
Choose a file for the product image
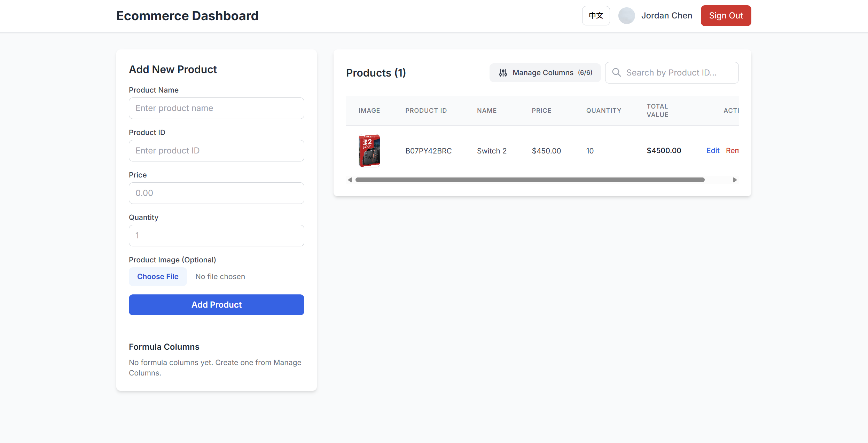tap(158, 276)
